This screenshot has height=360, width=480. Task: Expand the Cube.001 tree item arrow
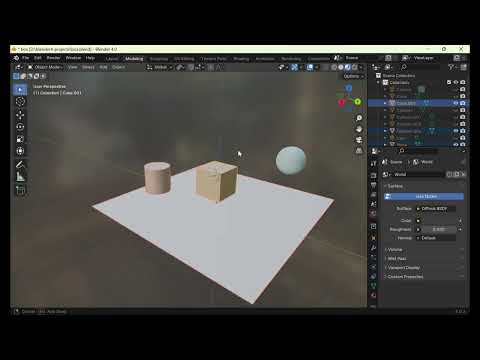coord(385,103)
